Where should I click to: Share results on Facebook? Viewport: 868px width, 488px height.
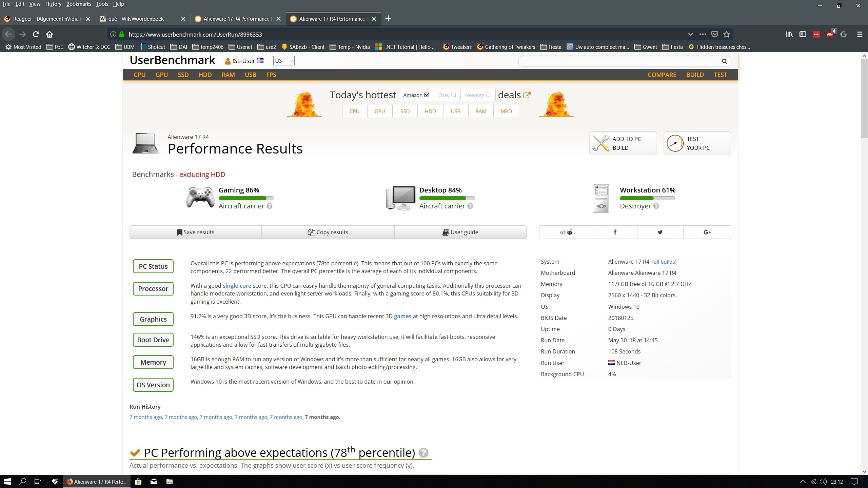[615, 232]
